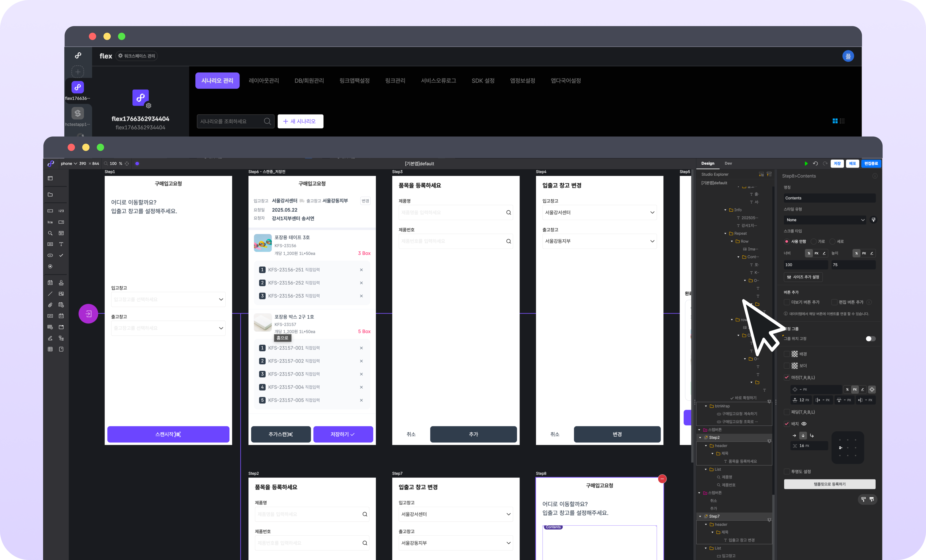This screenshot has height=560, width=926.
Task: Select the Image component tool
Action: pyautogui.click(x=61, y=293)
